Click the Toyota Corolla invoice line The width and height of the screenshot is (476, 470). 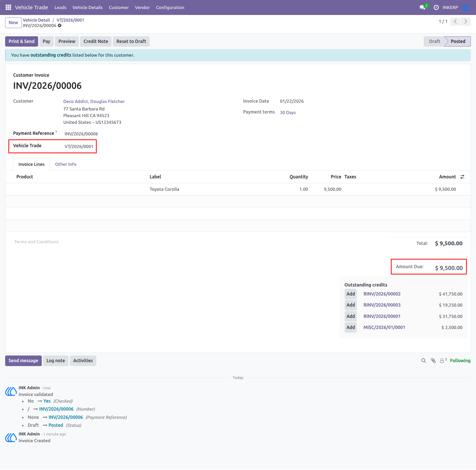coord(238,189)
